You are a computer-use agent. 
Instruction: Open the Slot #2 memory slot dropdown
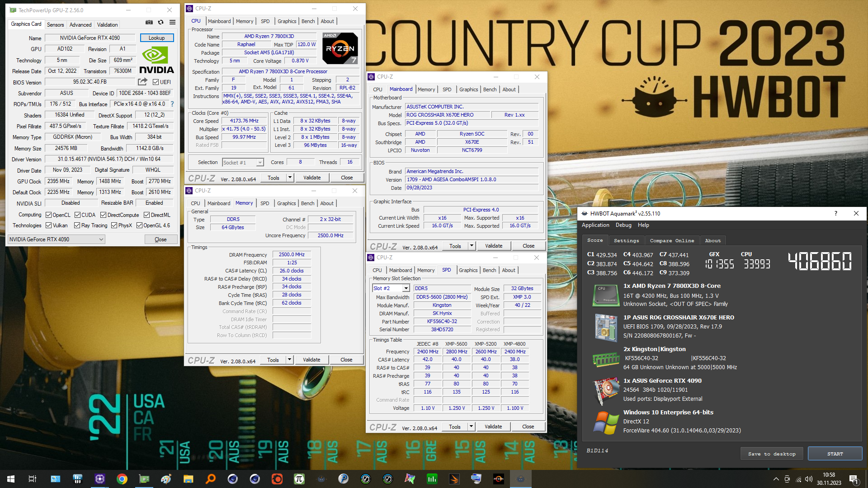[391, 288]
